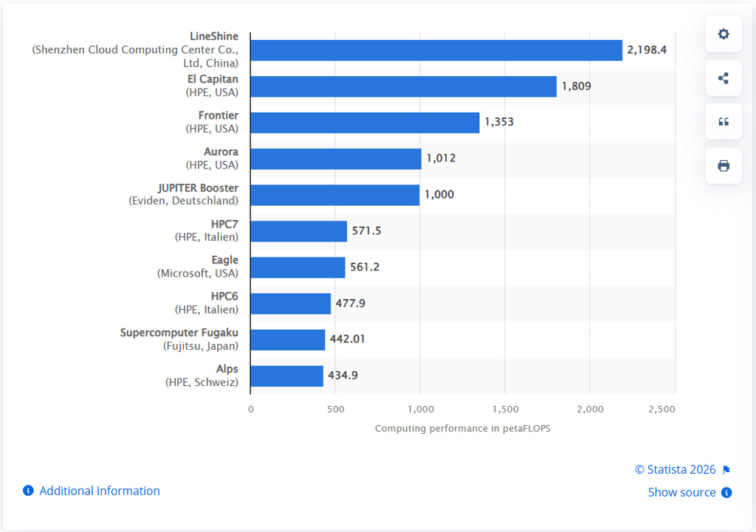Click the Frontier bar
This screenshot has width=756, height=532.
coord(365,122)
